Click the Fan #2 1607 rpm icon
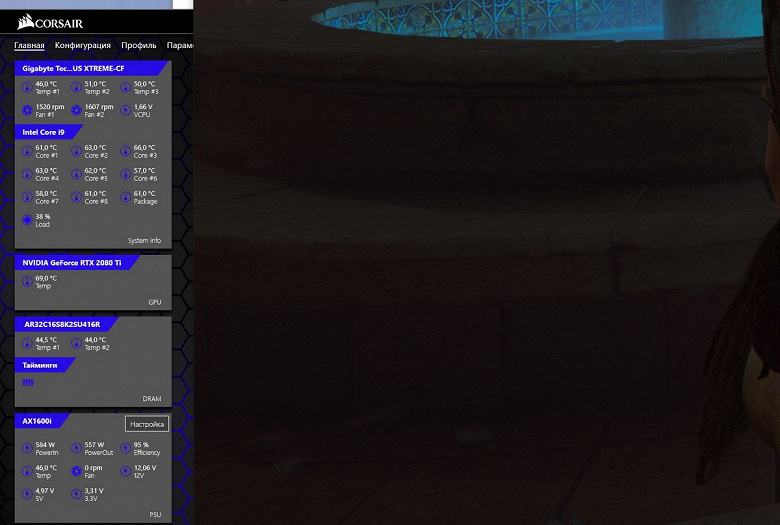 (76, 110)
